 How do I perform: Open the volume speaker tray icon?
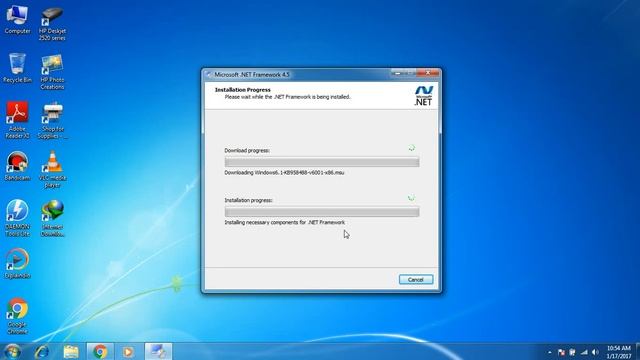tap(595, 352)
